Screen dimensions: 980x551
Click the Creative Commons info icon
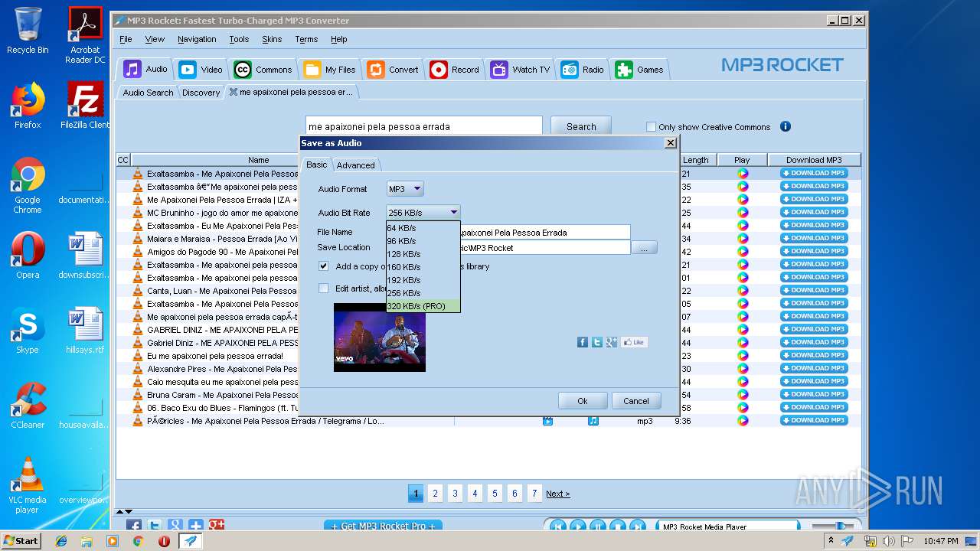pyautogui.click(x=785, y=126)
